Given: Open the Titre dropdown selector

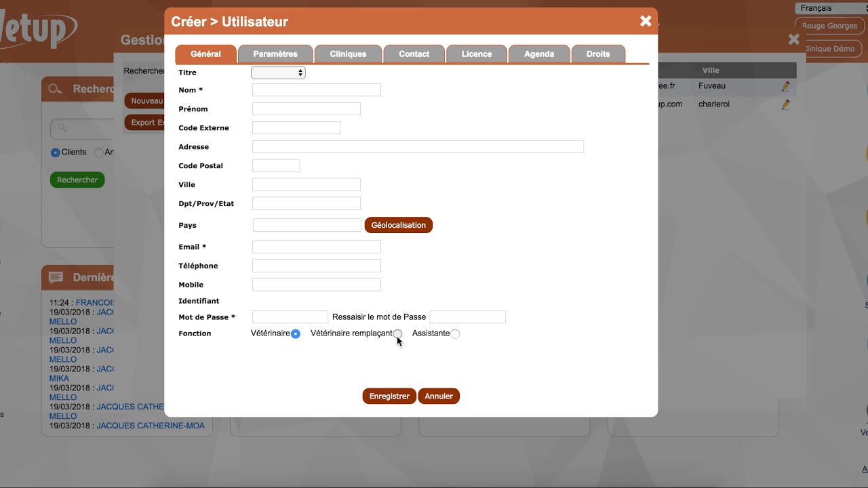Looking at the screenshot, I should tap(278, 72).
